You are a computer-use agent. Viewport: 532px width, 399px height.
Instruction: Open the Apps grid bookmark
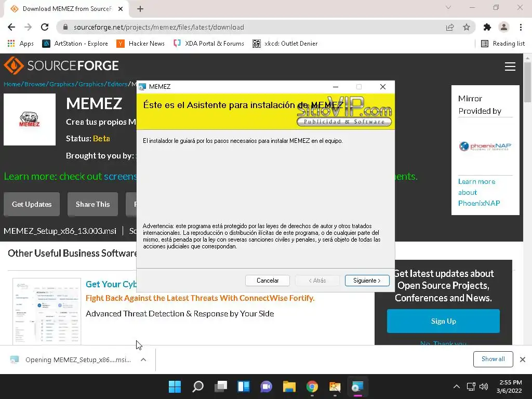(x=20, y=44)
